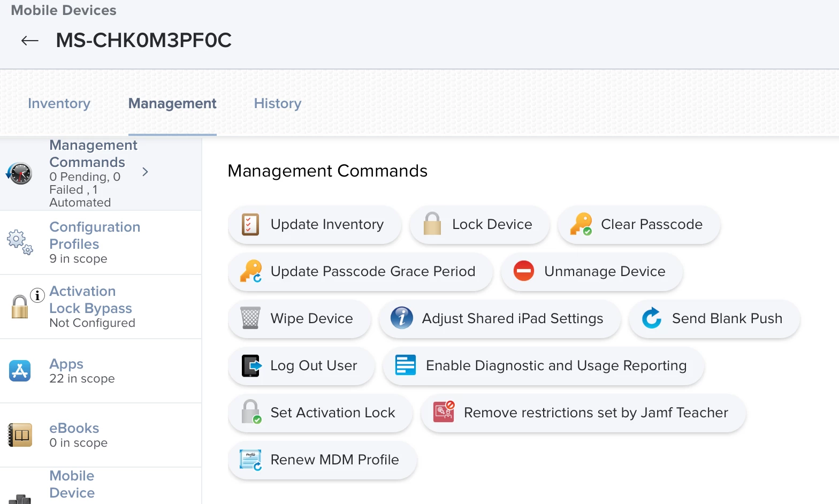This screenshot has width=839, height=504.
Task: Click the Update Inventory checklist icon
Action: (250, 225)
